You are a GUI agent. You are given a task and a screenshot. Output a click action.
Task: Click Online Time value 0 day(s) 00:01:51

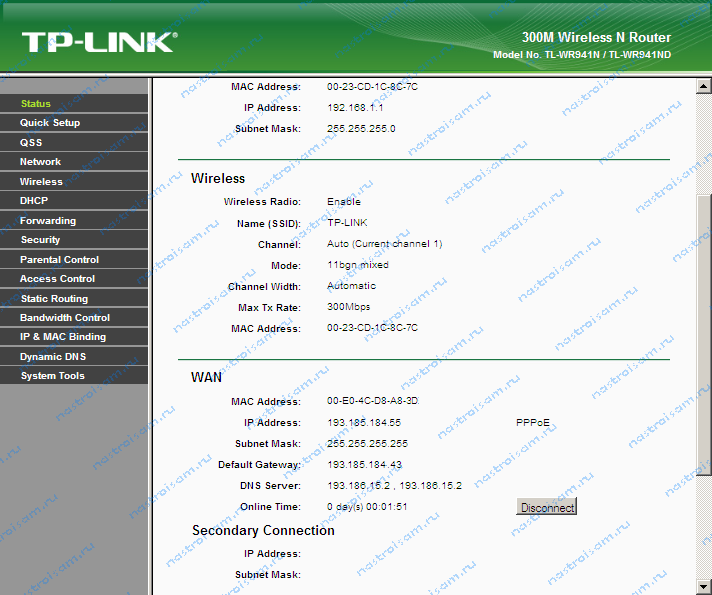pos(367,506)
